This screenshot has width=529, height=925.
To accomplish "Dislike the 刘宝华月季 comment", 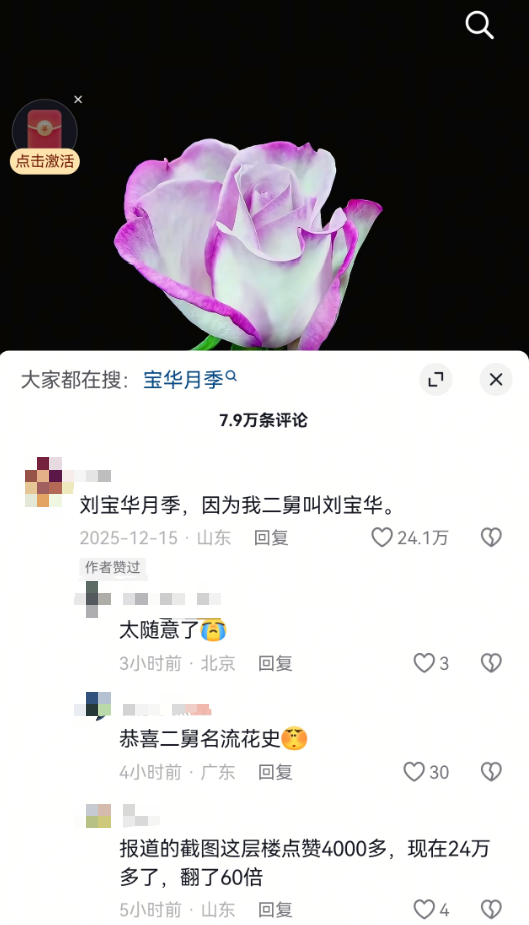I will coord(491,537).
